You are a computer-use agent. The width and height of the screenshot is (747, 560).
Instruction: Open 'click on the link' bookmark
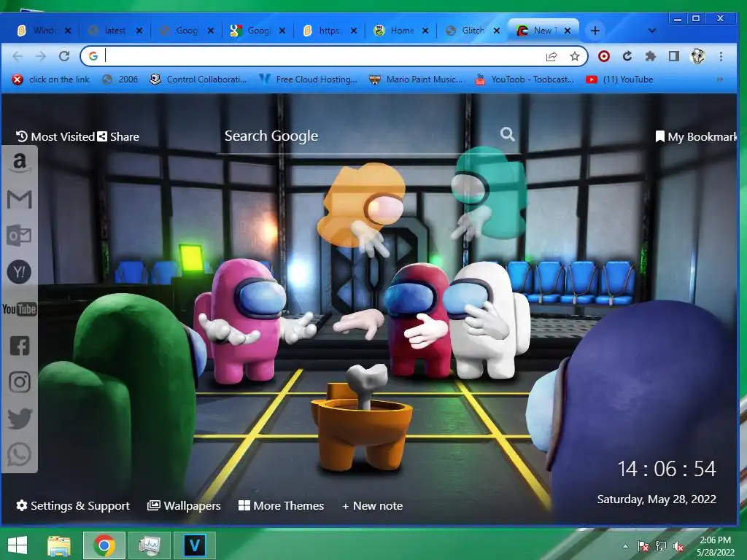point(51,79)
